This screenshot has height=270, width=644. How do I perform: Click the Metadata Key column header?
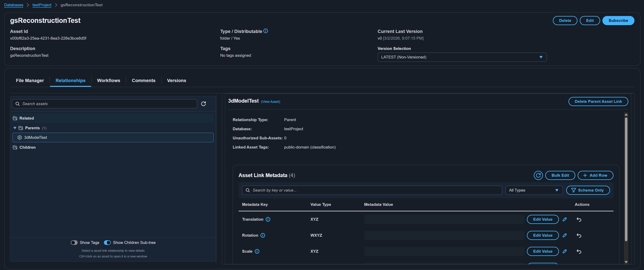click(255, 205)
